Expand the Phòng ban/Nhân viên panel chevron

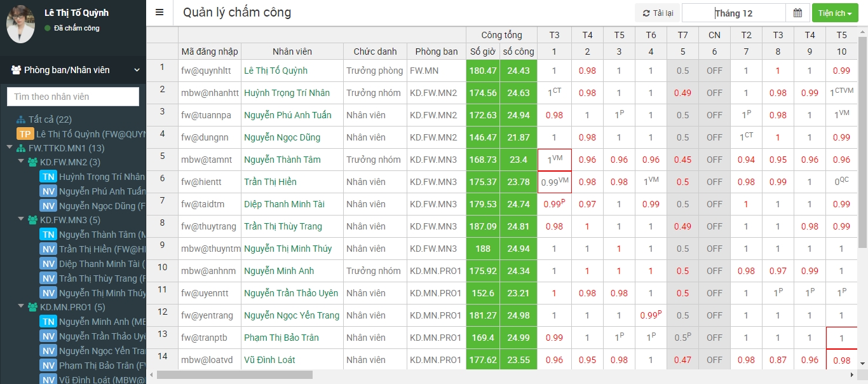click(137, 70)
